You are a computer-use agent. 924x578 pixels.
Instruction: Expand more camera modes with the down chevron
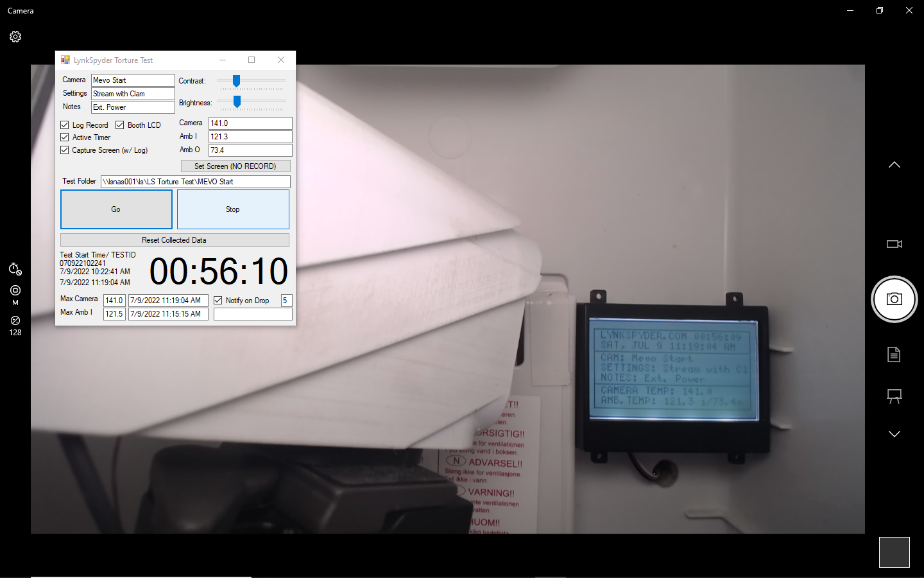tap(894, 433)
